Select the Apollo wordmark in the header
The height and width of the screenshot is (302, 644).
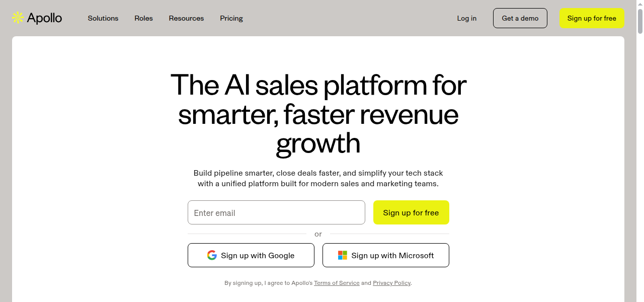coord(45,18)
